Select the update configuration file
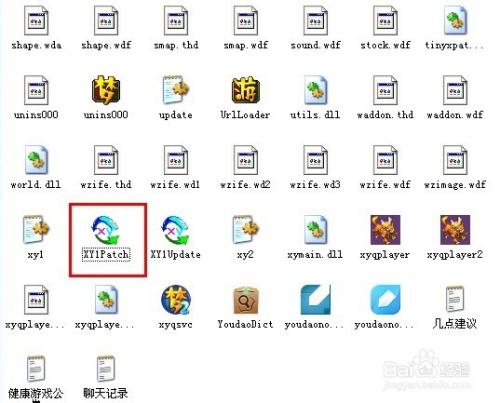Screen dimensions: 500x403 click(x=176, y=90)
